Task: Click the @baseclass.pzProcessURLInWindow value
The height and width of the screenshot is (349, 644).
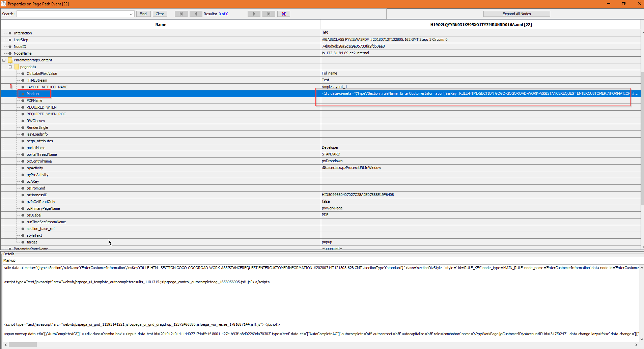Action: pyautogui.click(x=351, y=168)
